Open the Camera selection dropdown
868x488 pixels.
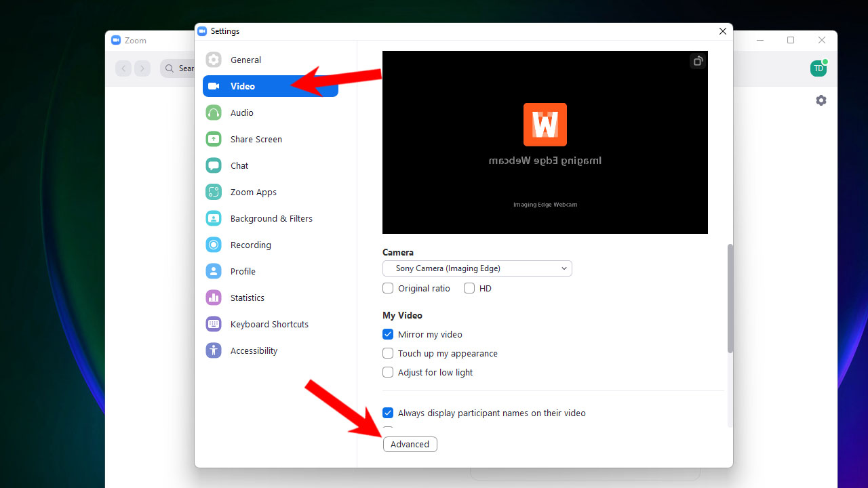click(477, 268)
